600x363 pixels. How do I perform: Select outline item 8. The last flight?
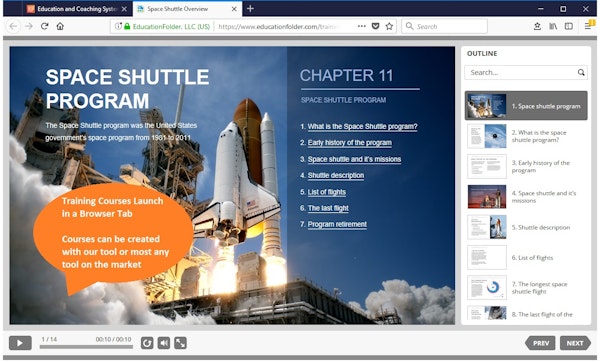click(526, 313)
